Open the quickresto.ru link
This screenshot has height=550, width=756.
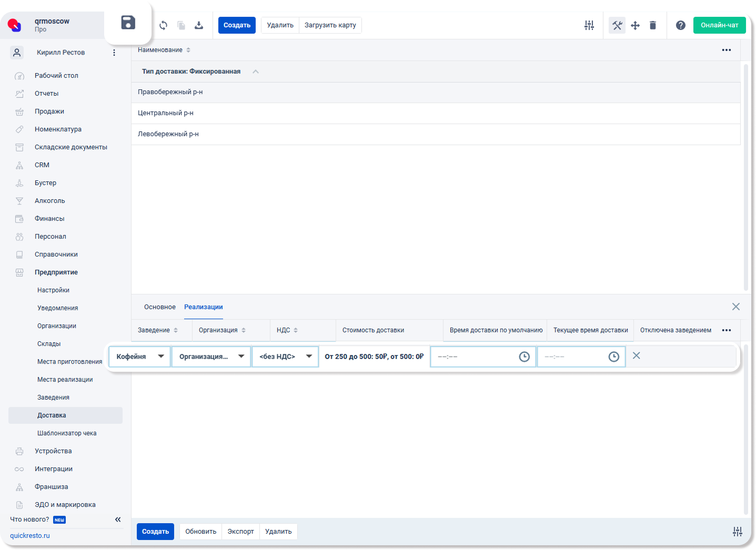coord(30,536)
